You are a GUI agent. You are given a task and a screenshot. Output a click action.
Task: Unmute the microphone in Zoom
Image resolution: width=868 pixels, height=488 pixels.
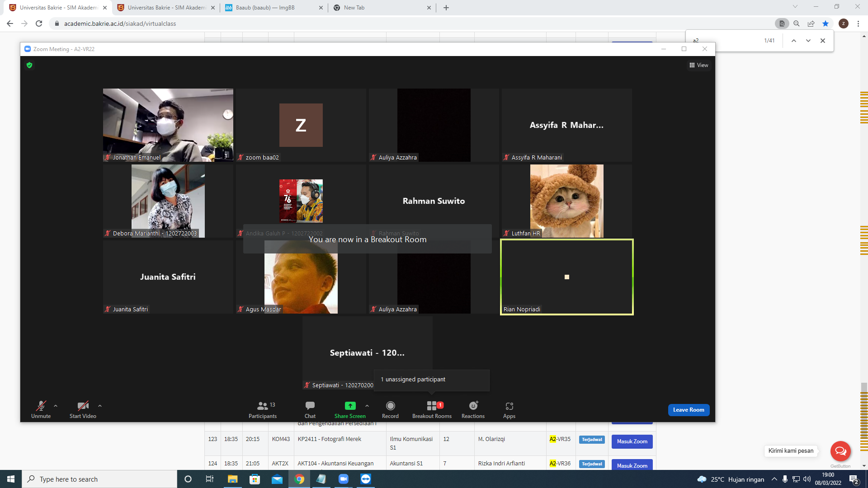pyautogui.click(x=41, y=409)
